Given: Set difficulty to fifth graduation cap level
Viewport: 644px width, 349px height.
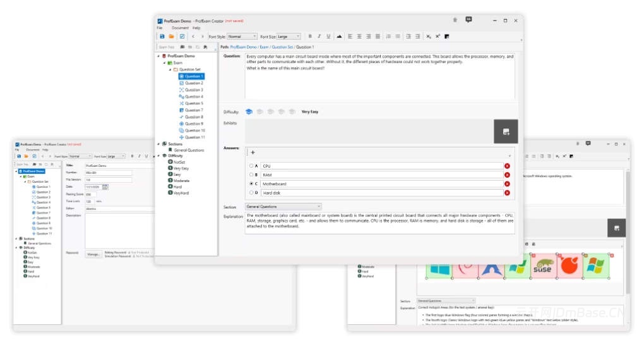Looking at the screenshot, I should [292, 112].
